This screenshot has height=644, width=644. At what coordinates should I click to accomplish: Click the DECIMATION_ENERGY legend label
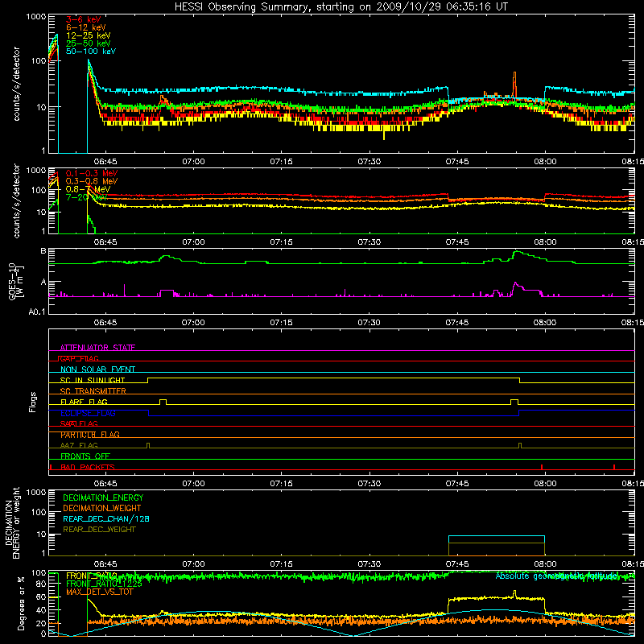pos(103,497)
